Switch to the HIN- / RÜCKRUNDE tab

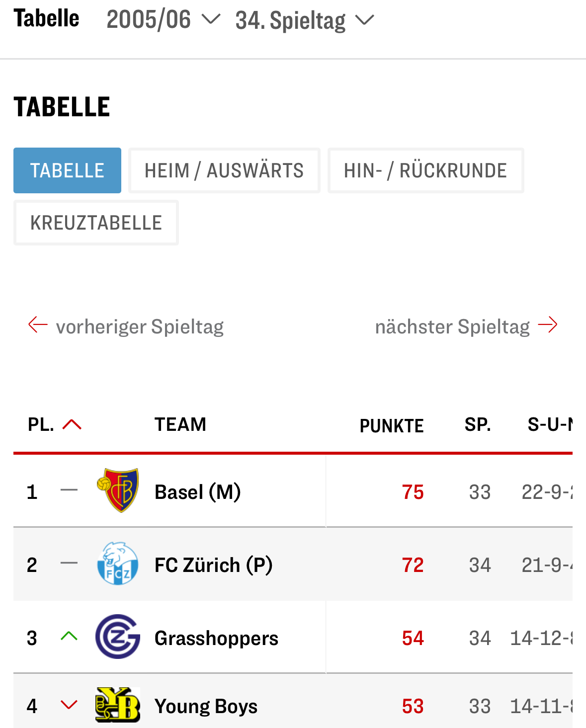pos(425,170)
